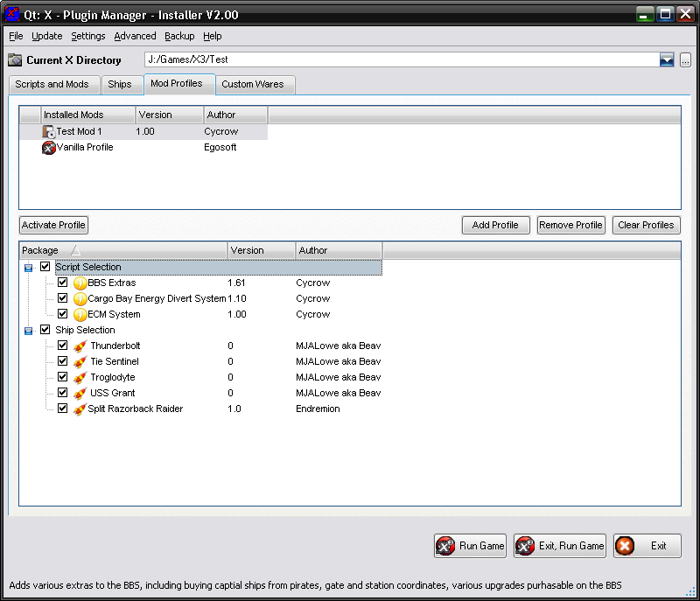
Task: Sort packages by Version column header
Action: point(262,250)
